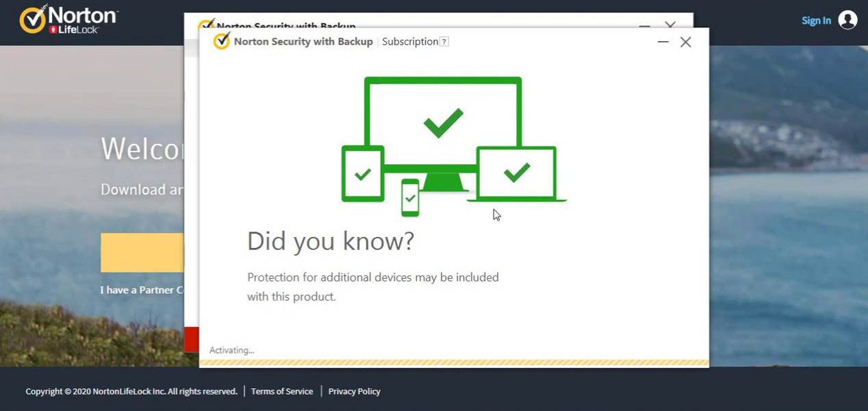This screenshot has width=868, height=411.
Task: Click 'I have a Partner C' link on webpage
Action: pyautogui.click(x=142, y=290)
